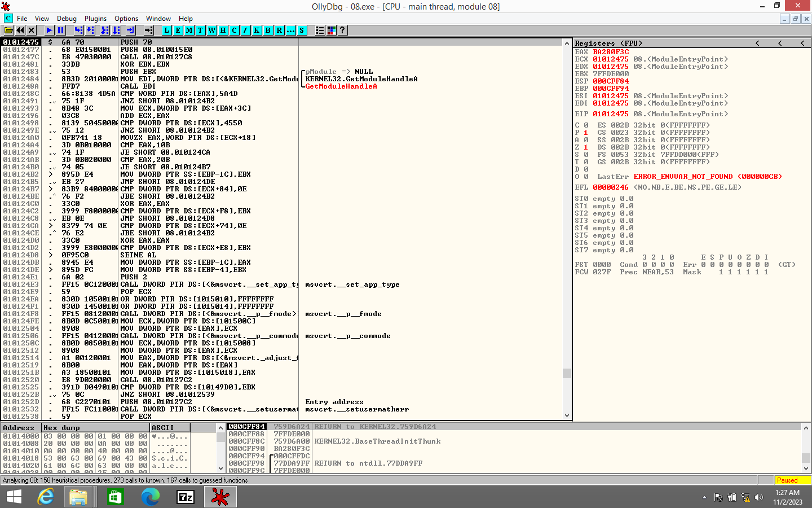812x508 pixels.
Task: Open a new executable file via folder icon
Action: point(8,30)
